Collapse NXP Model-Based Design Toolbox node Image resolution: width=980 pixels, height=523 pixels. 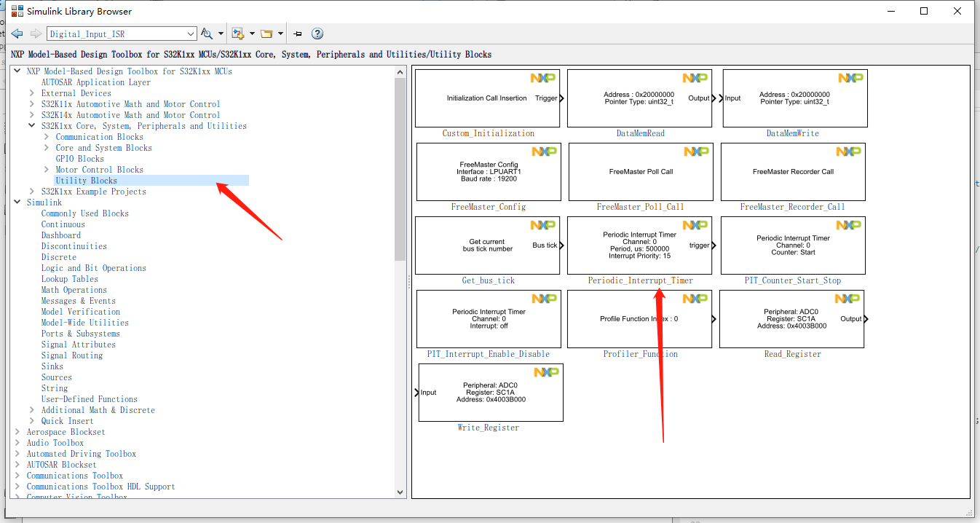click(17, 71)
